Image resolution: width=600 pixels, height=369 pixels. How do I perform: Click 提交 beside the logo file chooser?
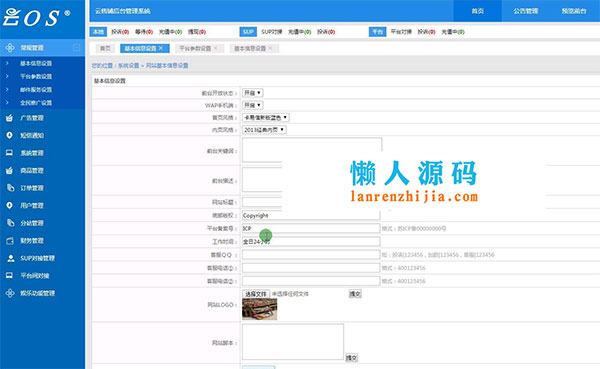coord(355,294)
